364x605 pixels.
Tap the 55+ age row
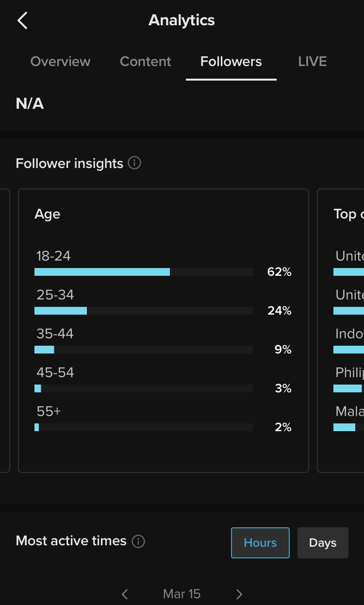pos(163,419)
